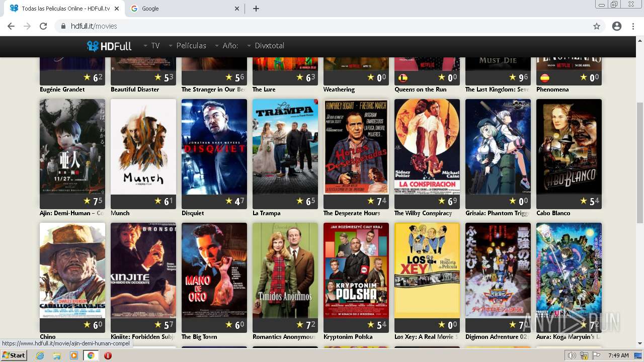
Task: Click Spanish flag on Phenomena card
Action: click(545, 78)
